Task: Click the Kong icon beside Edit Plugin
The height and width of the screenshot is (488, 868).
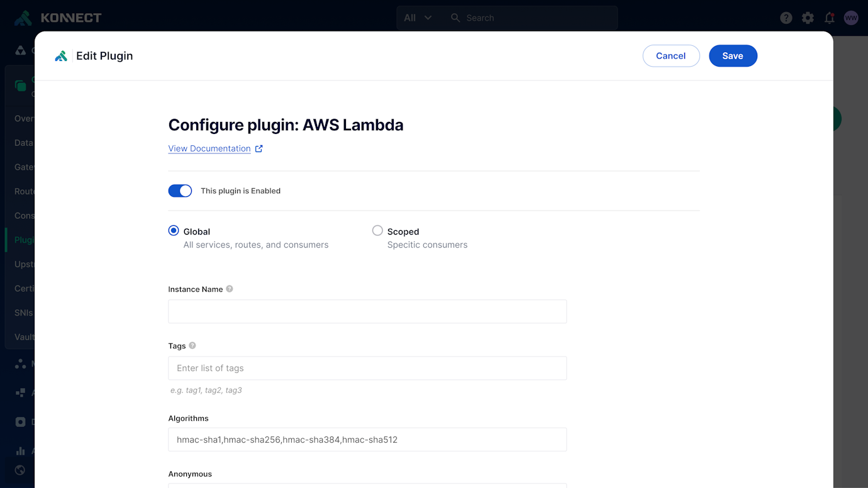Action: [61, 55]
